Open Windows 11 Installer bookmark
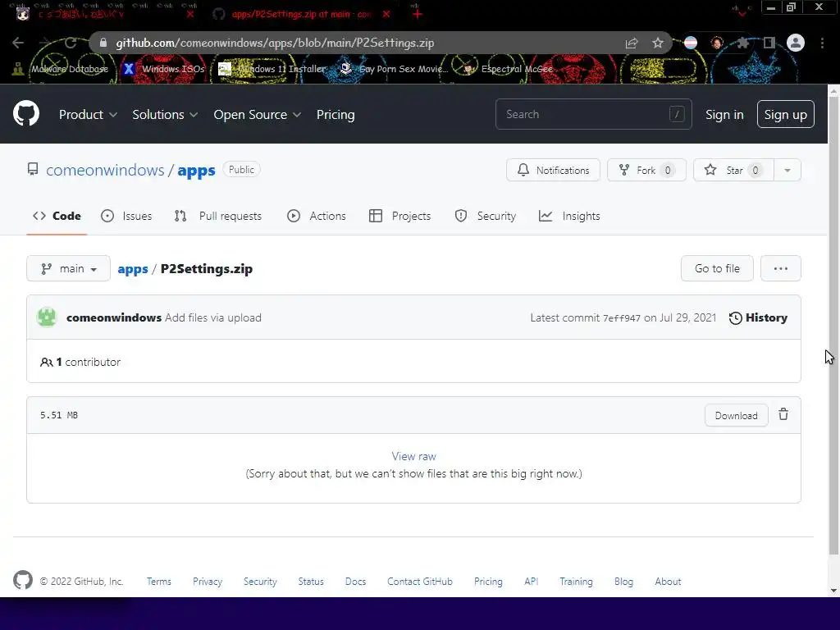The width and height of the screenshot is (840, 630). click(x=272, y=69)
